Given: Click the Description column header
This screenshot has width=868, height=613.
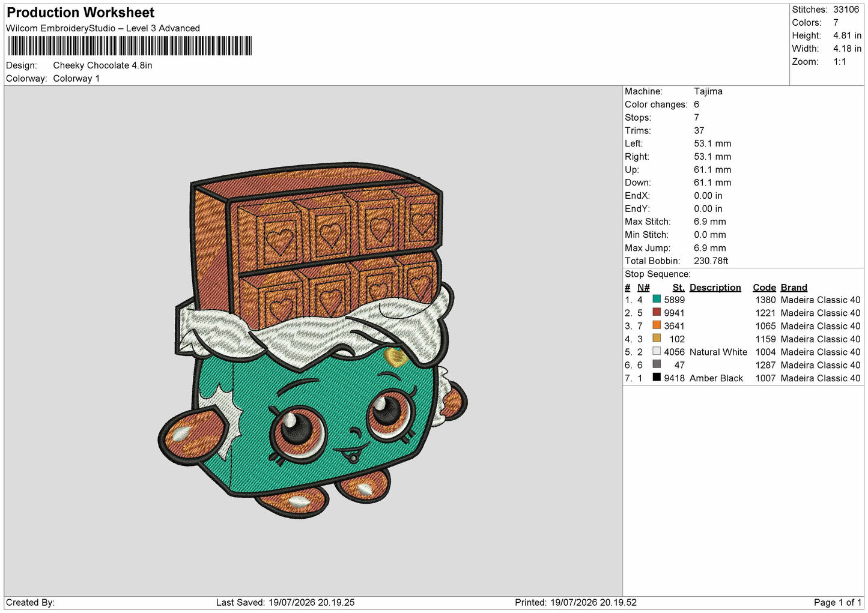Looking at the screenshot, I should click(x=715, y=288).
